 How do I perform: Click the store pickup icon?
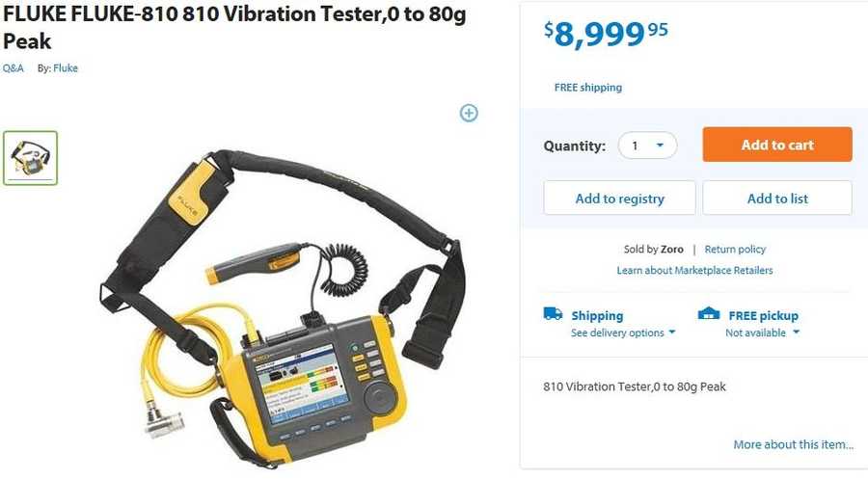[x=709, y=314]
